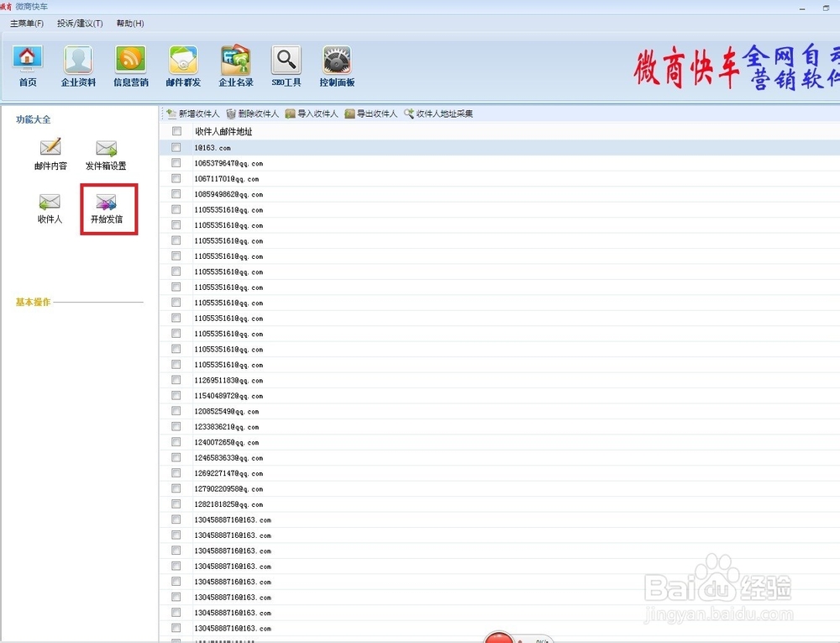Open the 投诉/建议(T) menu
The width and height of the screenshot is (840, 643).
[80, 24]
